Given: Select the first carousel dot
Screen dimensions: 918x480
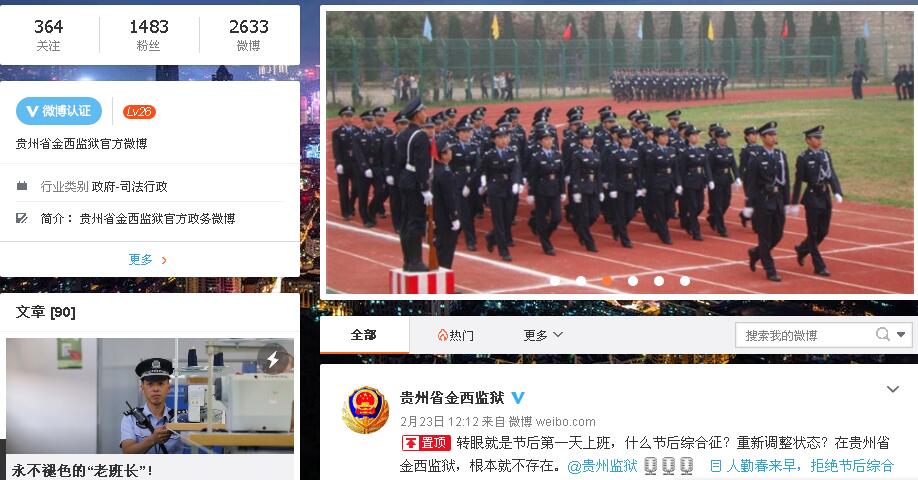Looking at the screenshot, I should (x=555, y=281).
